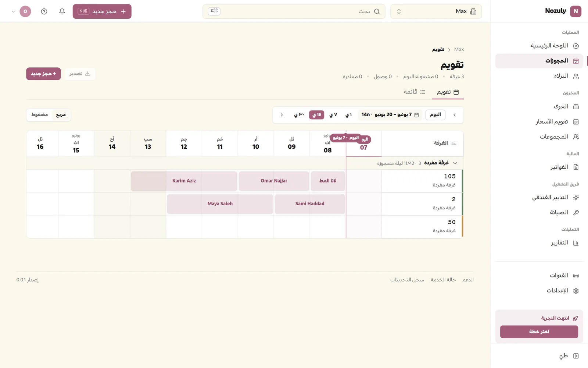This screenshot has height=368, width=588.
Task: Collapse the غرفة مفردة room group
Action: 455,163
